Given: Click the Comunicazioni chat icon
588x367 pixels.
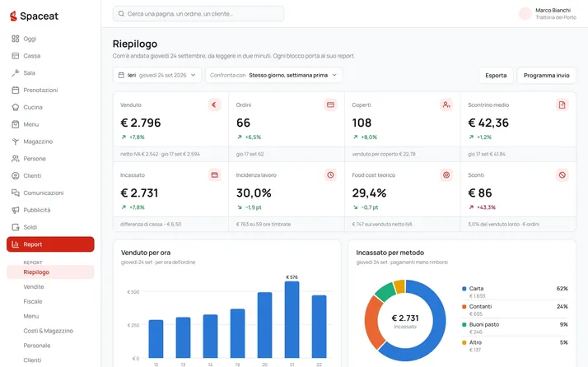Looking at the screenshot, I should point(16,193).
